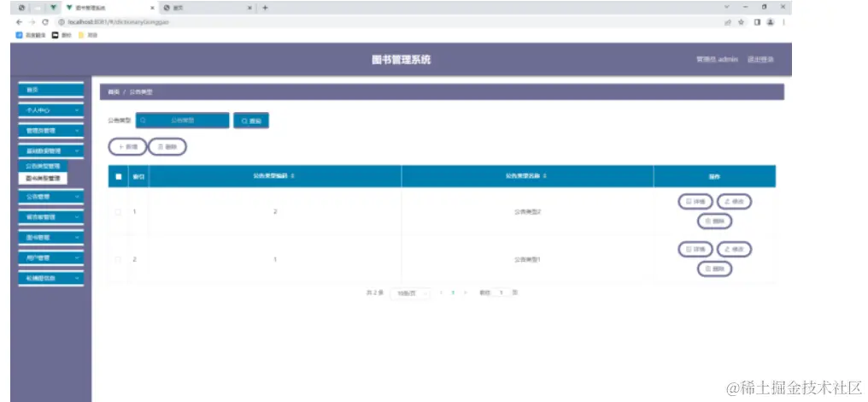This screenshot has width=868, height=402.
Task: Click the magnifier icon inside 公告类型 search field
Action: (144, 121)
